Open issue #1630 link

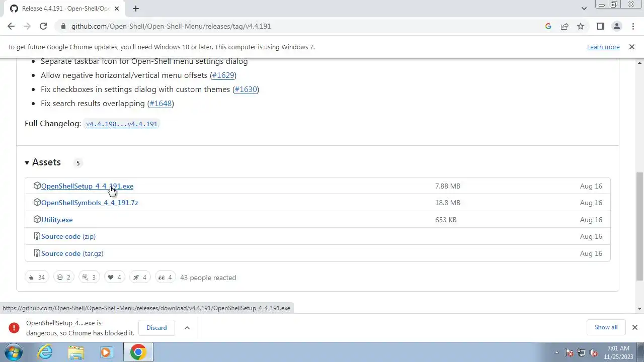point(246,89)
